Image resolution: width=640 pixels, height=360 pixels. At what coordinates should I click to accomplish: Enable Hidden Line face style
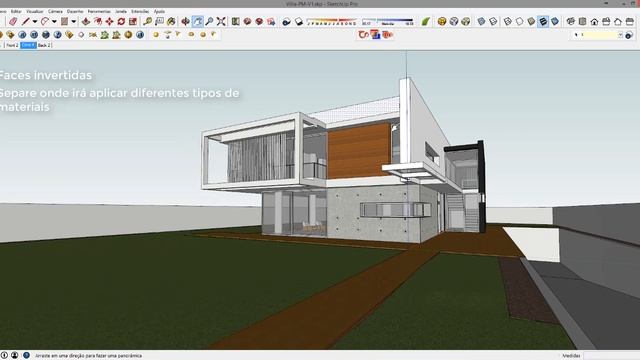click(x=519, y=21)
